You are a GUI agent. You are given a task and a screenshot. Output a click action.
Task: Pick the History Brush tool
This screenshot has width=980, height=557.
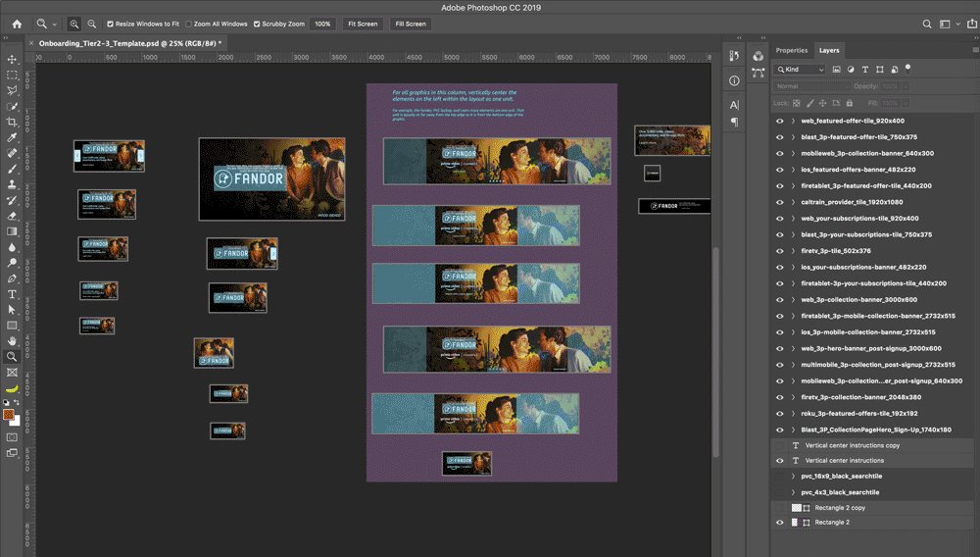(12, 200)
